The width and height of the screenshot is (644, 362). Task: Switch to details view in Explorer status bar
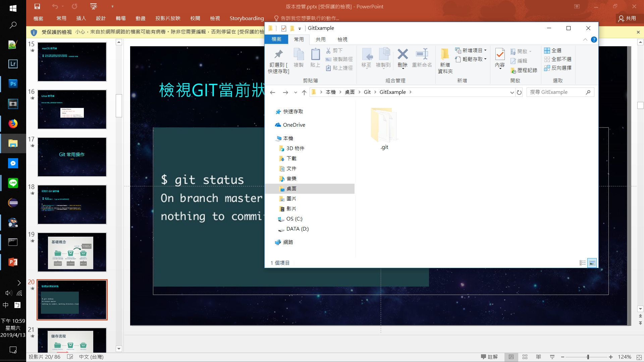pyautogui.click(x=583, y=263)
